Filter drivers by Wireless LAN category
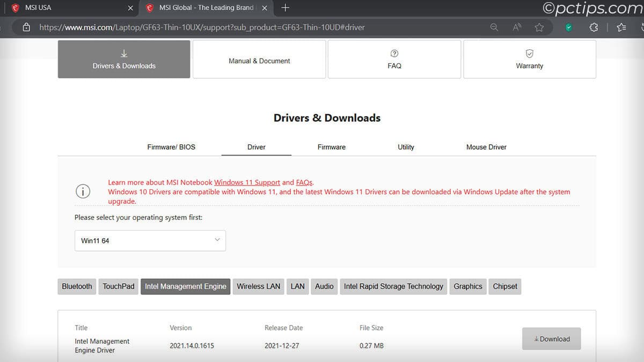The image size is (644, 362). click(x=258, y=286)
